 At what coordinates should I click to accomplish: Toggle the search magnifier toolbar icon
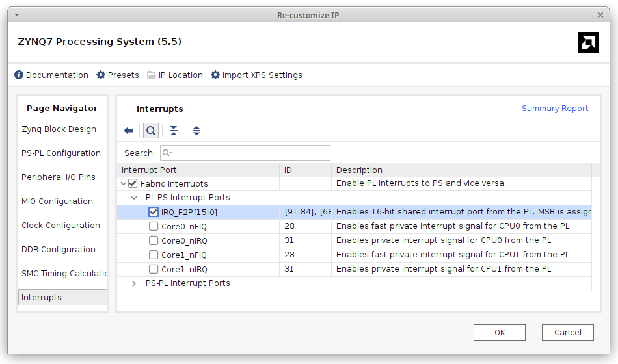pos(151,131)
